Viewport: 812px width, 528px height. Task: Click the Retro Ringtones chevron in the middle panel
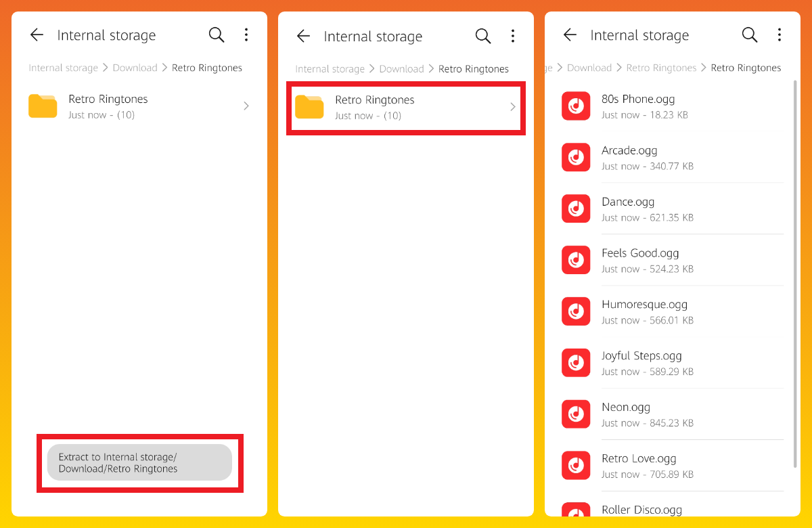pos(513,107)
